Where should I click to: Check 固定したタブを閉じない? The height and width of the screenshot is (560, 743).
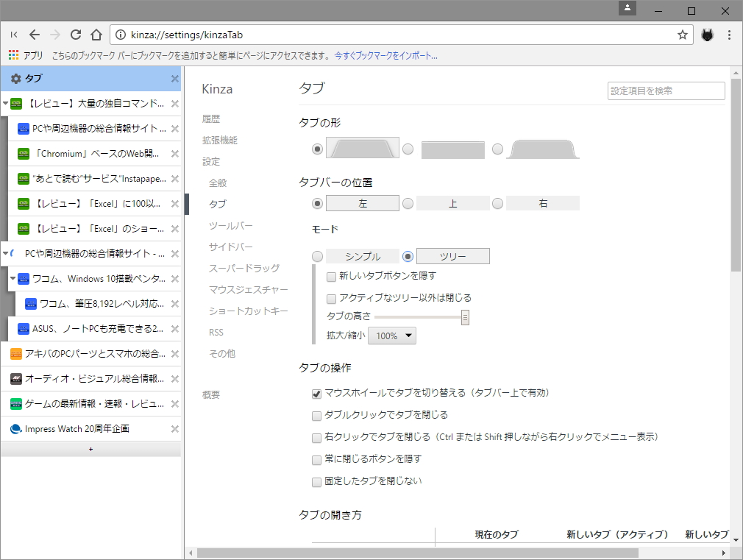coord(316,481)
